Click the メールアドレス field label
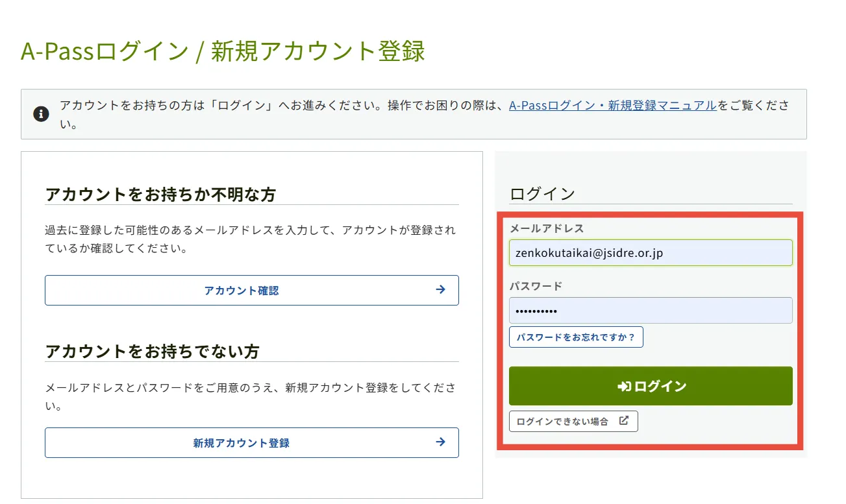 [x=547, y=228]
